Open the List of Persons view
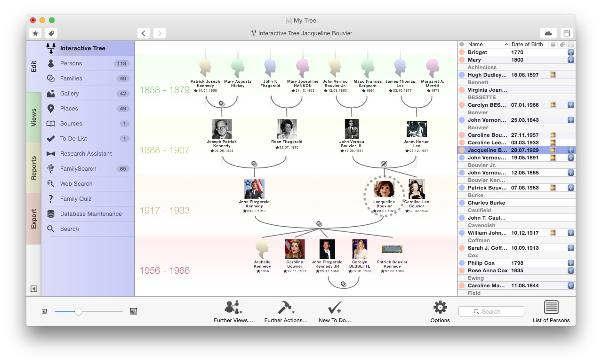This screenshot has height=364, width=602. point(551,309)
